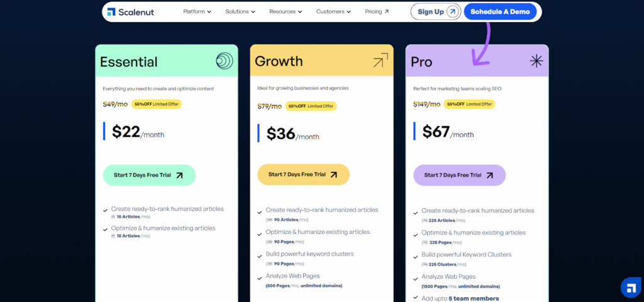
Task: Click Pro 'Build powerful Keyword Clusters' feature
Action: coord(467,255)
